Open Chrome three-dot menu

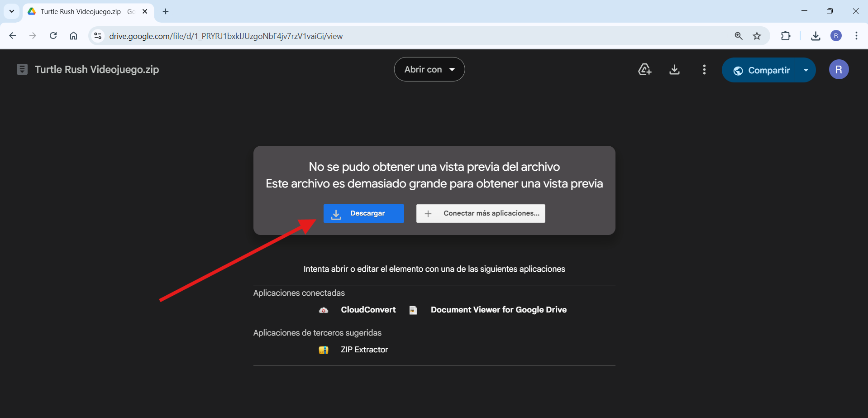(x=856, y=36)
